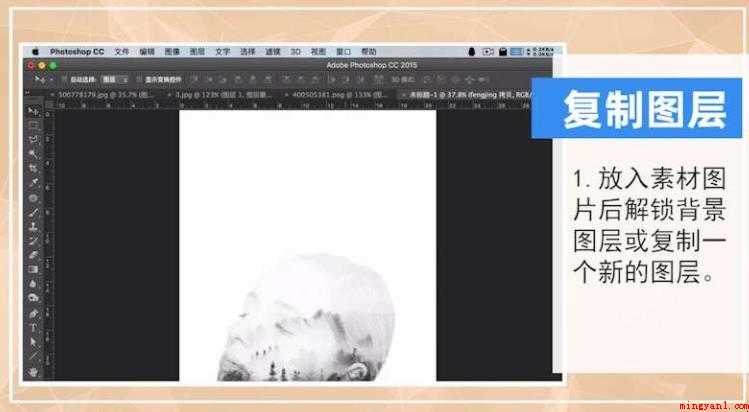
Task: Select the Horizontal Type tool
Action: pyautogui.click(x=34, y=327)
